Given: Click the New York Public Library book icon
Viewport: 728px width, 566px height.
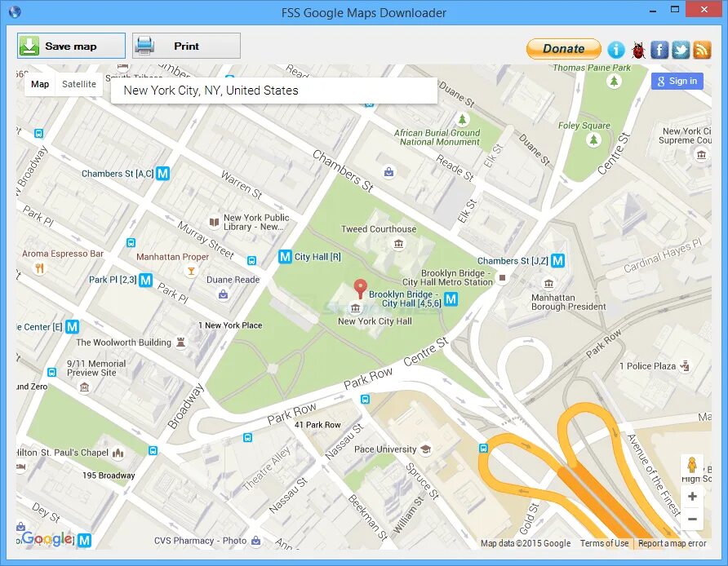Looking at the screenshot, I should 214,222.
